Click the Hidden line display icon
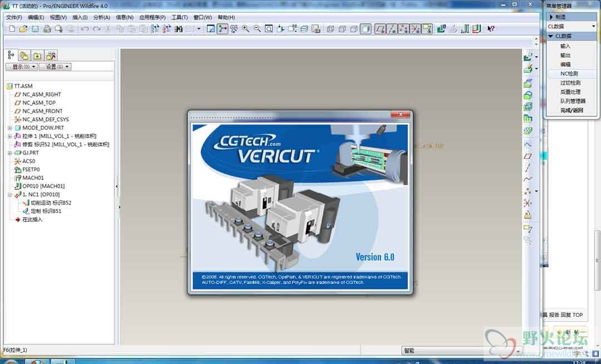The width and height of the screenshot is (601, 364). pos(342,29)
